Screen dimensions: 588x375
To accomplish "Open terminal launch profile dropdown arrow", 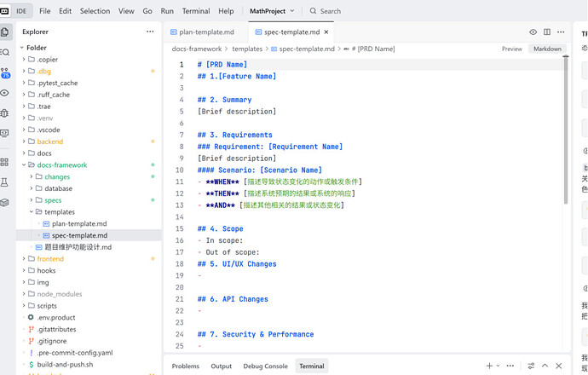I will (x=498, y=366).
